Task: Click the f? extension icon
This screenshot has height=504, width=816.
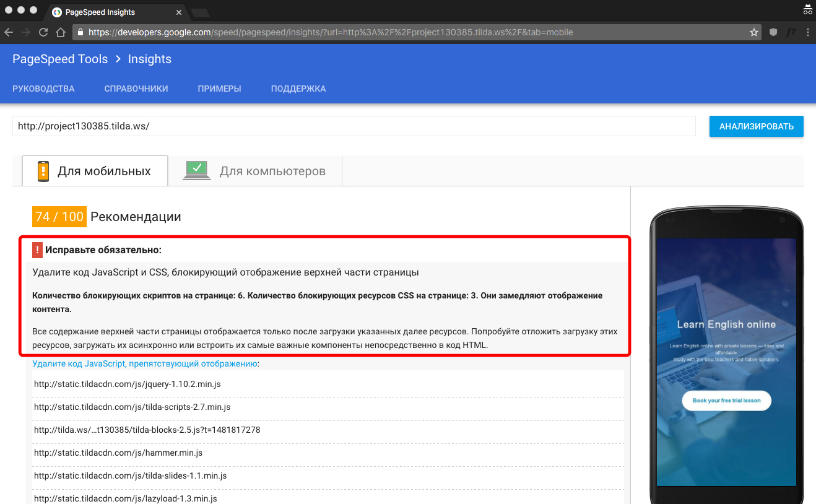Action: click(x=791, y=32)
